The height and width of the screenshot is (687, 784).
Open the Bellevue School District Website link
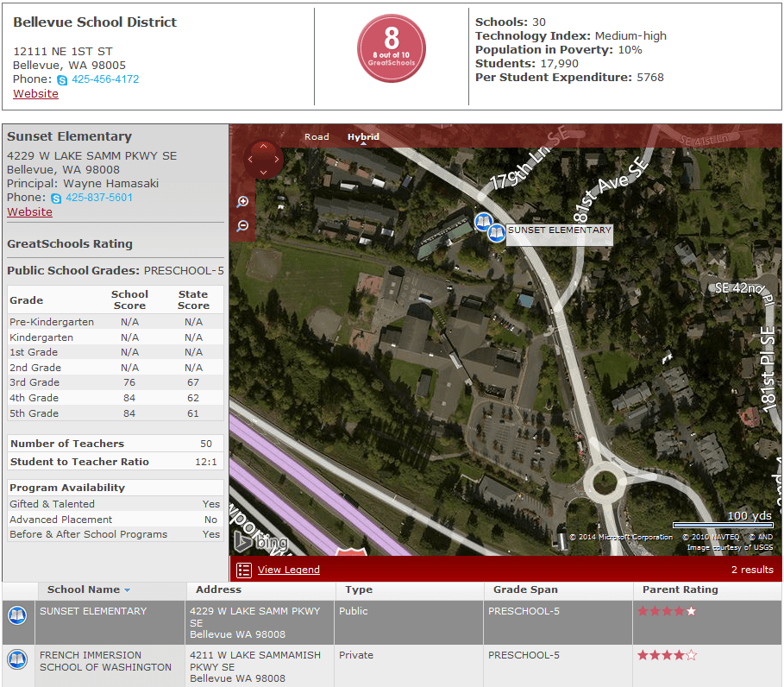(35, 94)
